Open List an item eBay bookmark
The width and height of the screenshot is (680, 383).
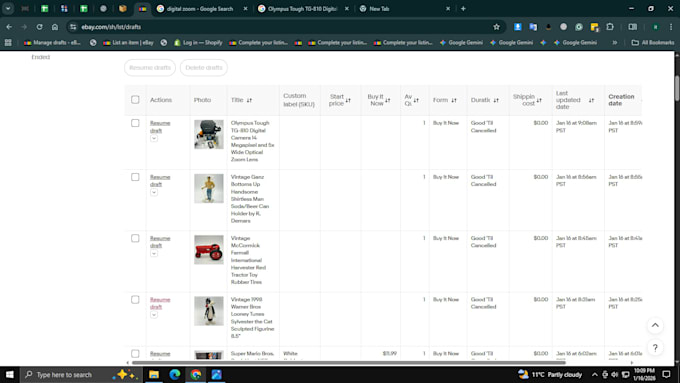click(128, 43)
